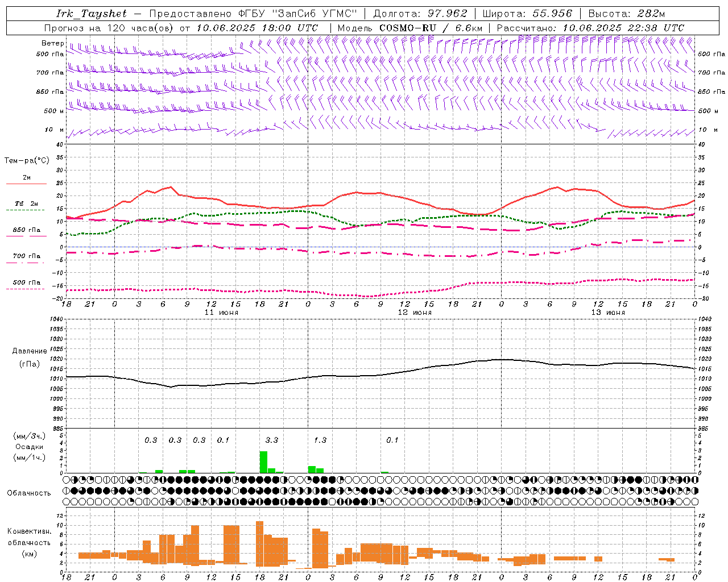This screenshot has height=582, width=728.
Task: Click "700 гПа" in the temperature legend
Action: 27,256
